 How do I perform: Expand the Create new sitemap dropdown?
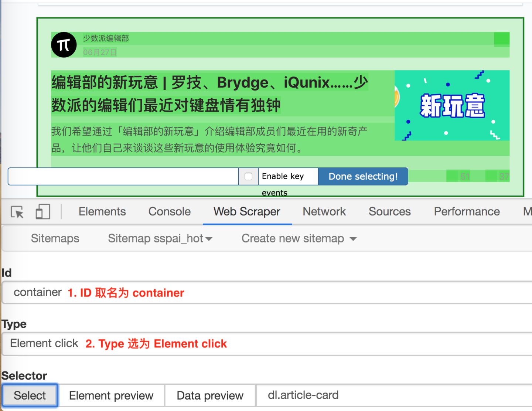299,238
